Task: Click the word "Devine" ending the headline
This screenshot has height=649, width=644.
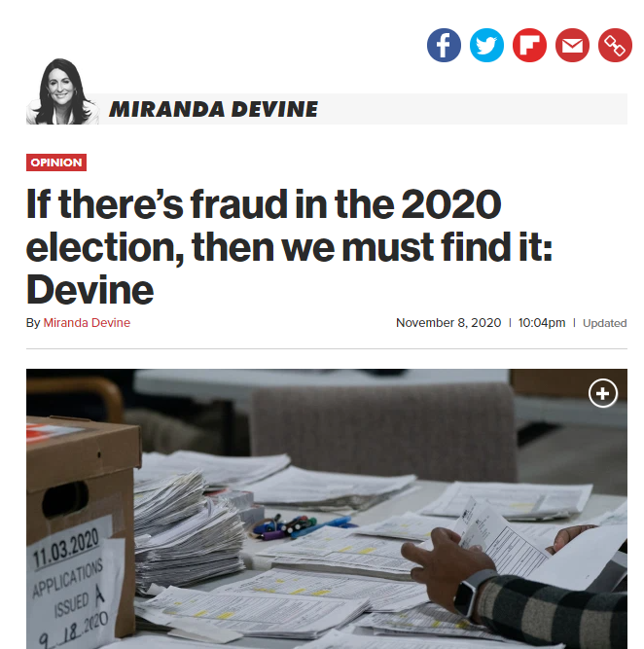Action: tap(89, 290)
